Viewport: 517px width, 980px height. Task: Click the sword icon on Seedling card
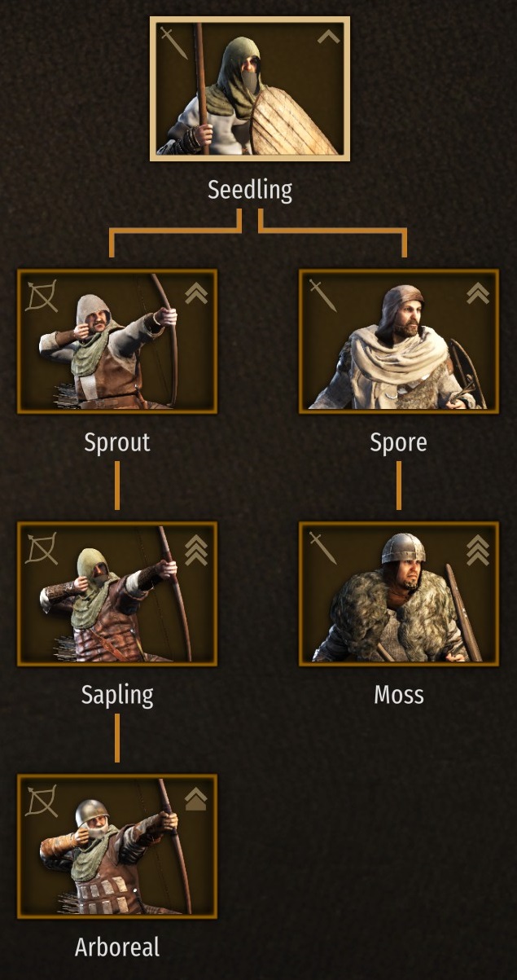pyautogui.click(x=173, y=43)
